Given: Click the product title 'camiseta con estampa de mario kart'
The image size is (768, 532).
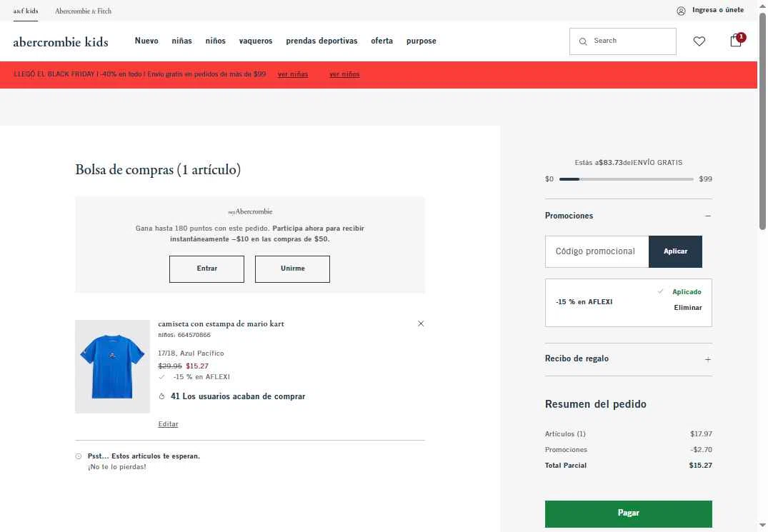Looking at the screenshot, I should click(x=221, y=323).
